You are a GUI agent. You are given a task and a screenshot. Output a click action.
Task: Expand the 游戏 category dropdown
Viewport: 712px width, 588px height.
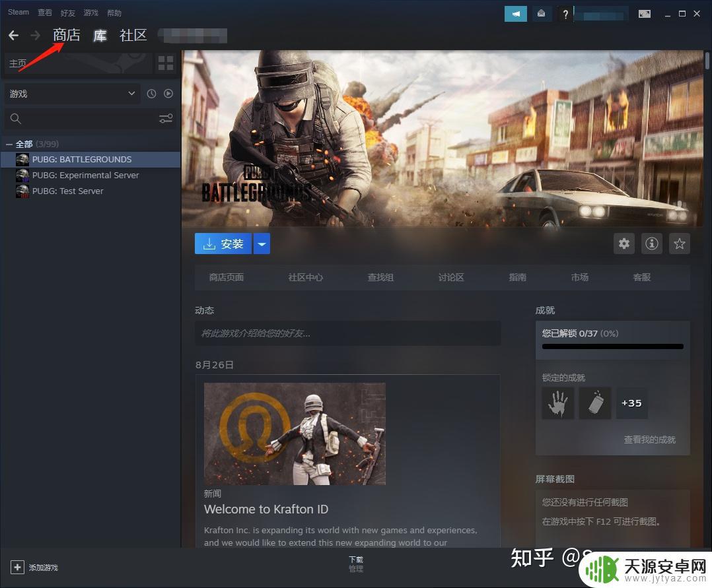[72, 94]
